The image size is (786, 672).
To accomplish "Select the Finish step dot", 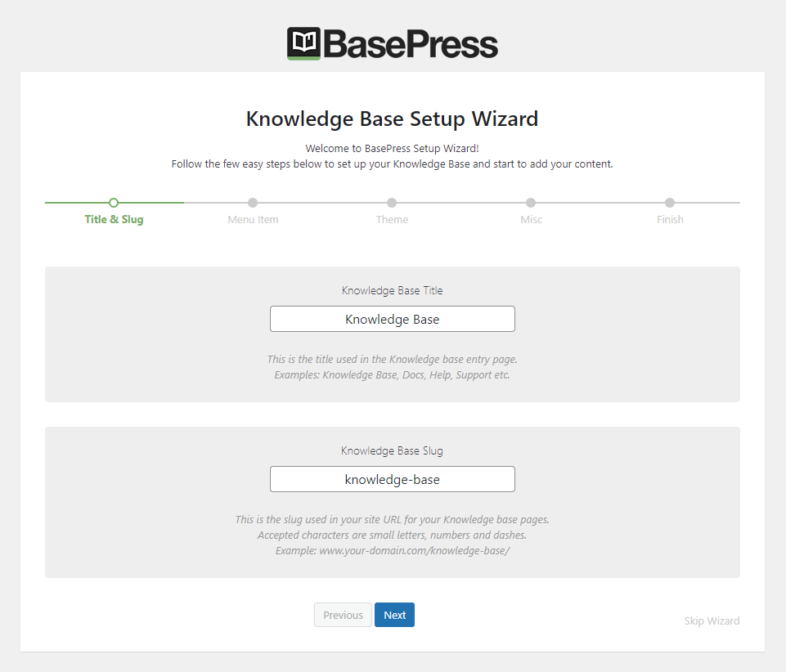I will [x=670, y=202].
